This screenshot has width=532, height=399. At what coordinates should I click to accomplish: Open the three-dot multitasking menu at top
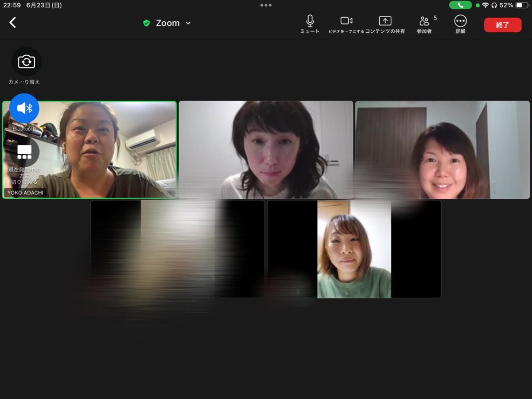266,5
